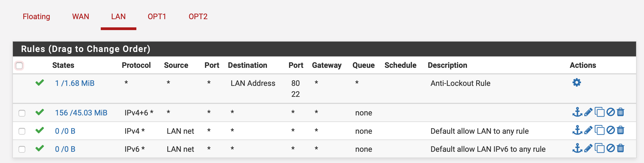Screen dimensions: 644x163
Task: Click anchor icon on the IPv4+6 rule
Action: (x=577, y=112)
